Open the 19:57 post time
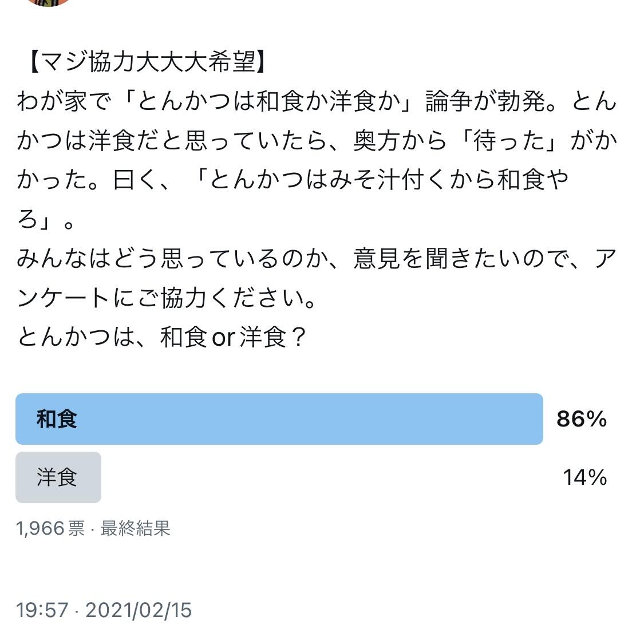The image size is (644, 644). tap(42, 610)
